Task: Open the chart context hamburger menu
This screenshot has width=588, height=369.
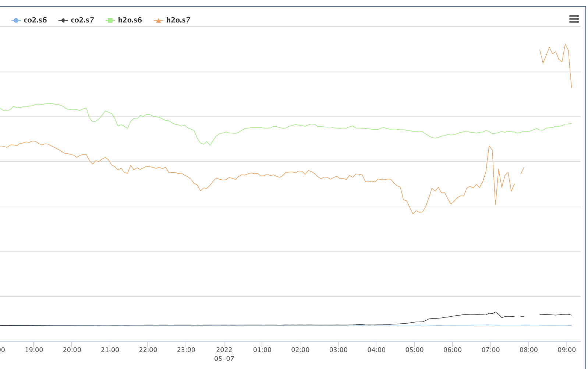Action: pos(574,19)
